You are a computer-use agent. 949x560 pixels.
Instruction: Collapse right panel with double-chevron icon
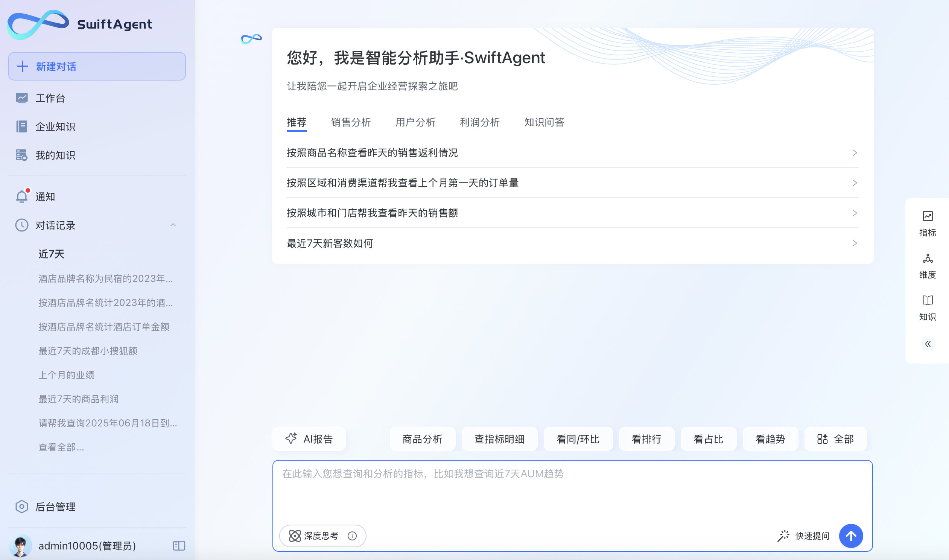coord(928,344)
